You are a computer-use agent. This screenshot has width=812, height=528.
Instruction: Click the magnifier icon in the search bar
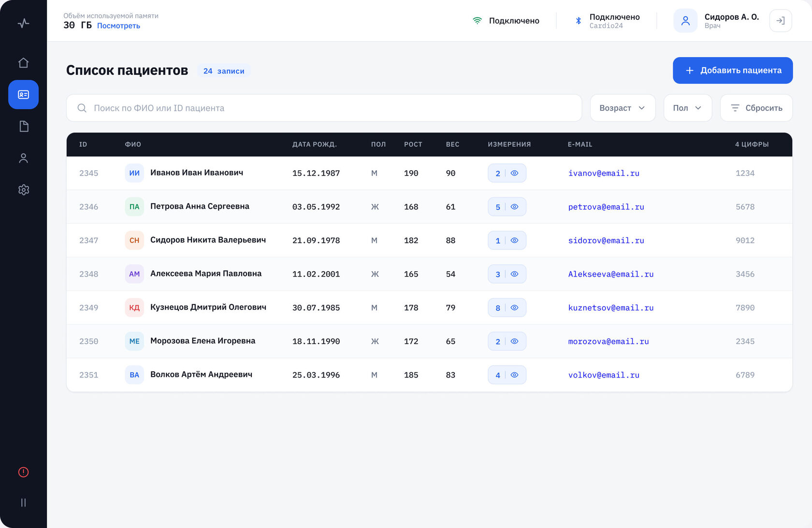pos(82,108)
